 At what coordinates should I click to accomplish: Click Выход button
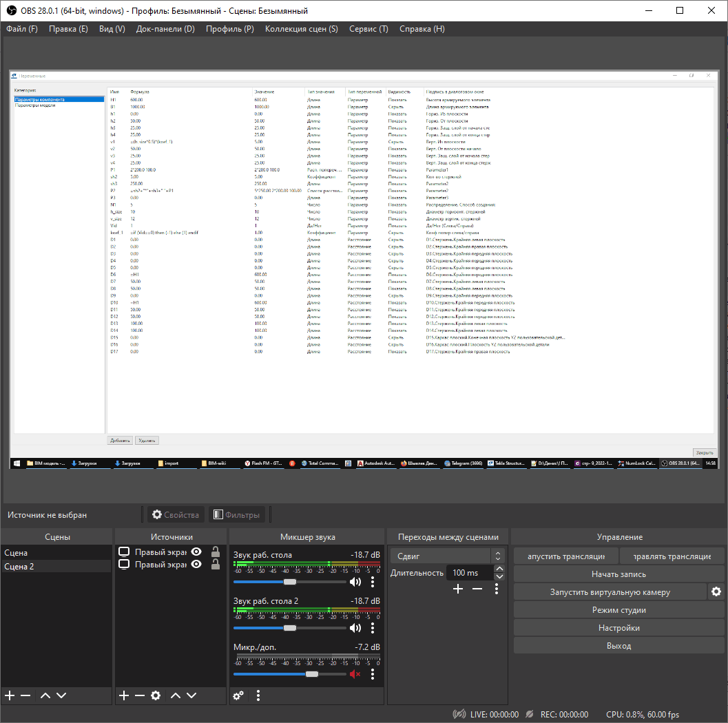point(618,645)
